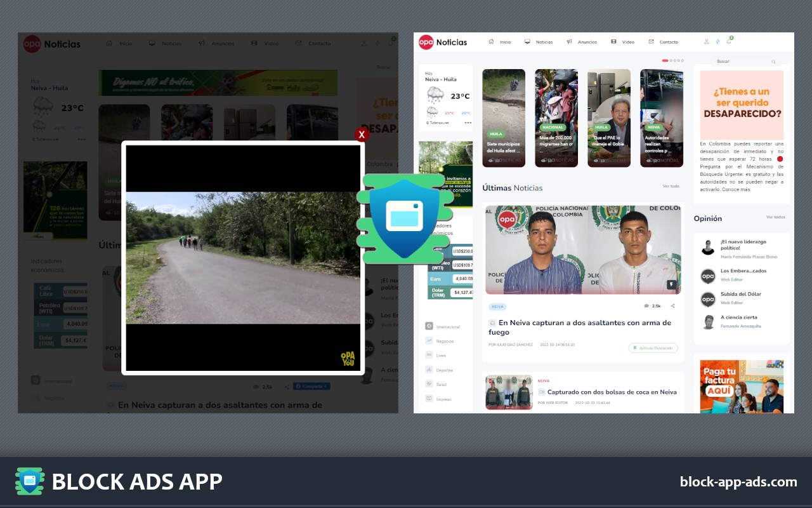Click María Fernanda Plazas Bravo avatar
The image size is (812, 508).
(x=708, y=248)
